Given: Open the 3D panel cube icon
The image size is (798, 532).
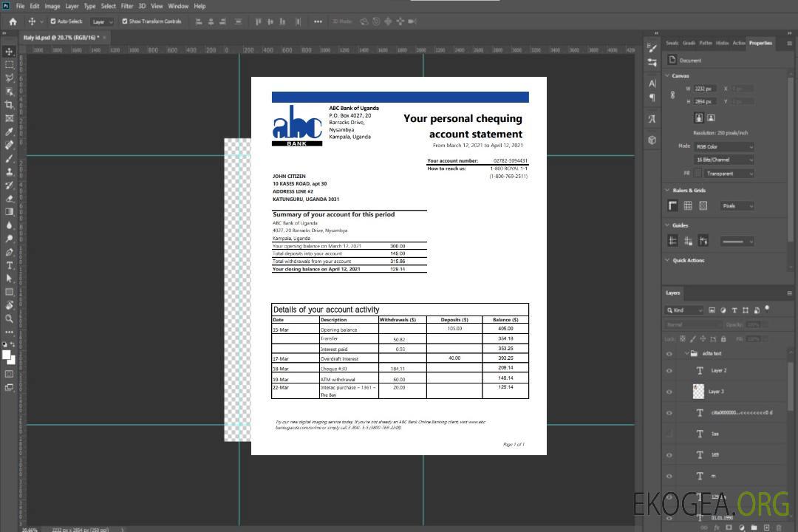Looking at the screenshot, I should pos(652,140).
